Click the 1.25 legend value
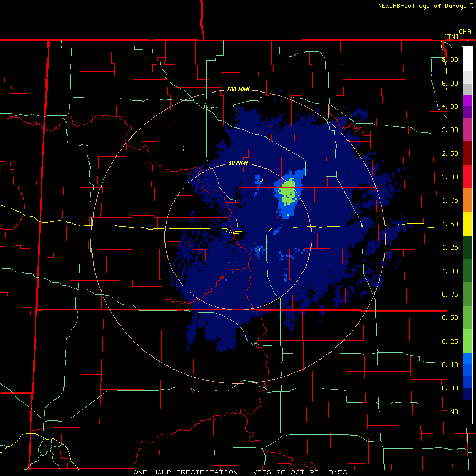476x476 pixels. pos(450,248)
